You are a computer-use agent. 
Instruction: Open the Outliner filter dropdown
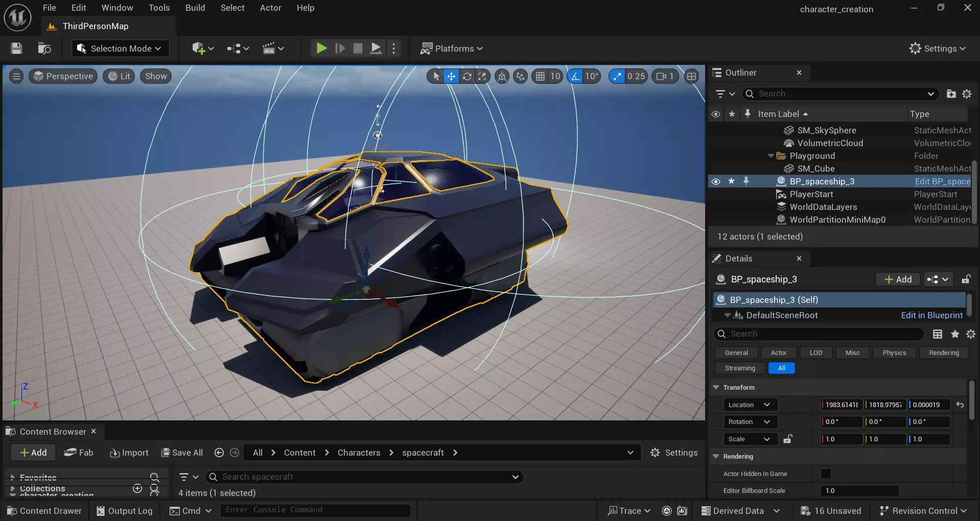pos(725,94)
